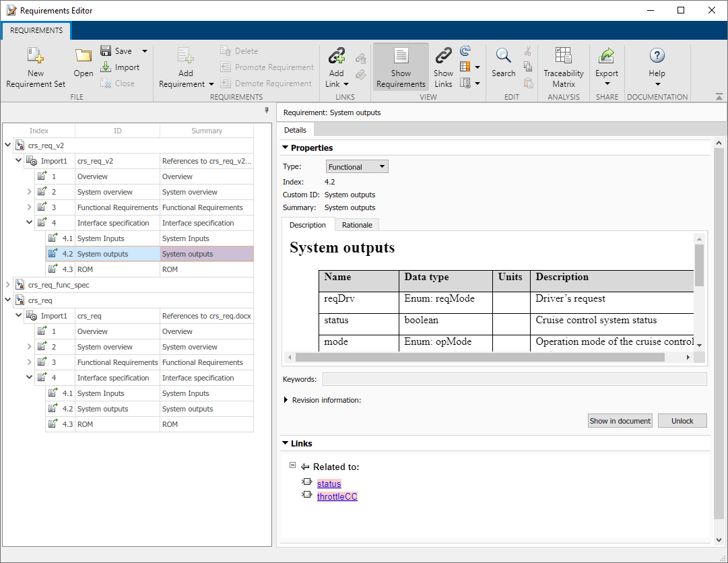The height and width of the screenshot is (563, 728).
Task: Open the Details tab
Action: click(x=295, y=130)
